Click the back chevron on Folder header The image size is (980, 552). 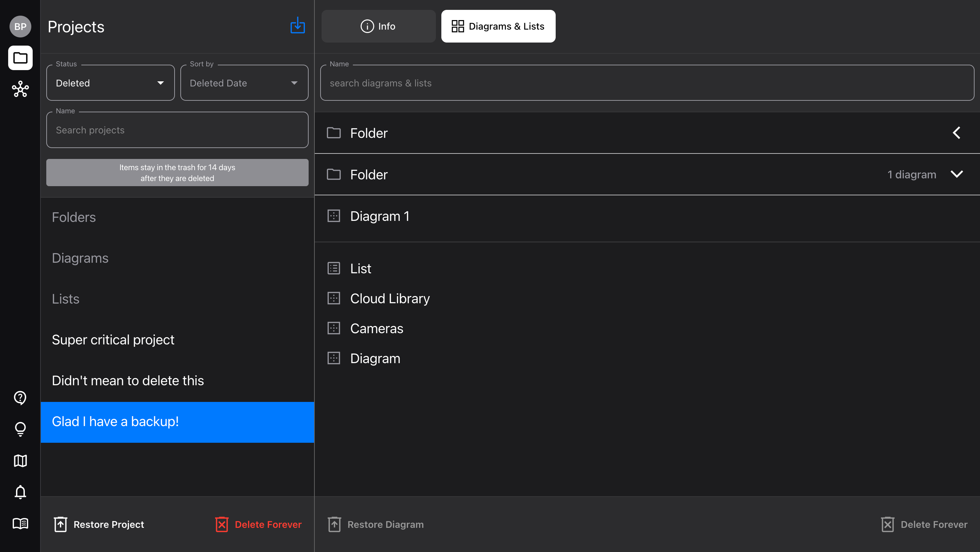click(x=957, y=133)
